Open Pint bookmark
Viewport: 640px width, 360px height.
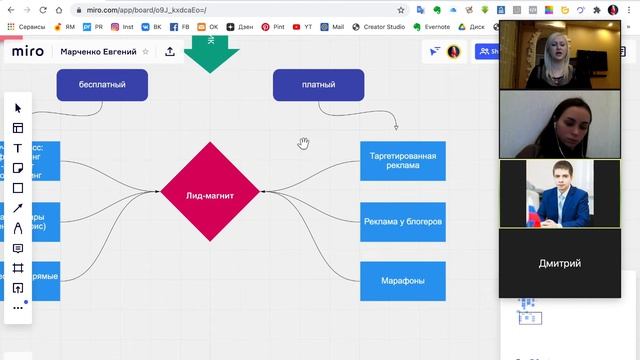(x=273, y=27)
